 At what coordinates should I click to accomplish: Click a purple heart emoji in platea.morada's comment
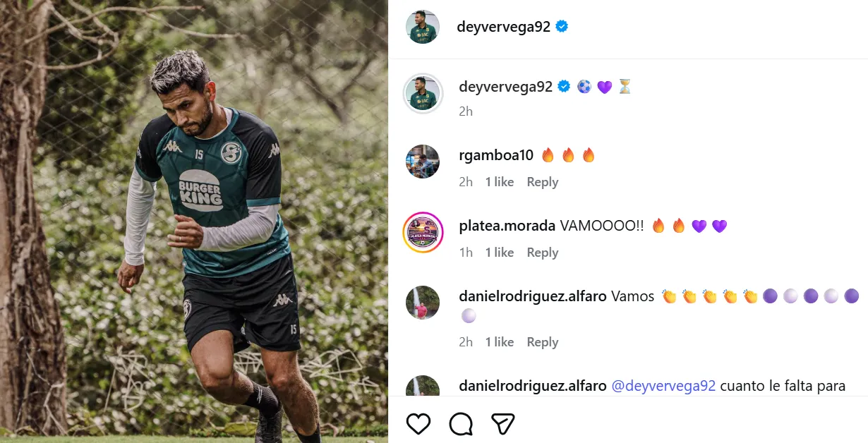[698, 225]
